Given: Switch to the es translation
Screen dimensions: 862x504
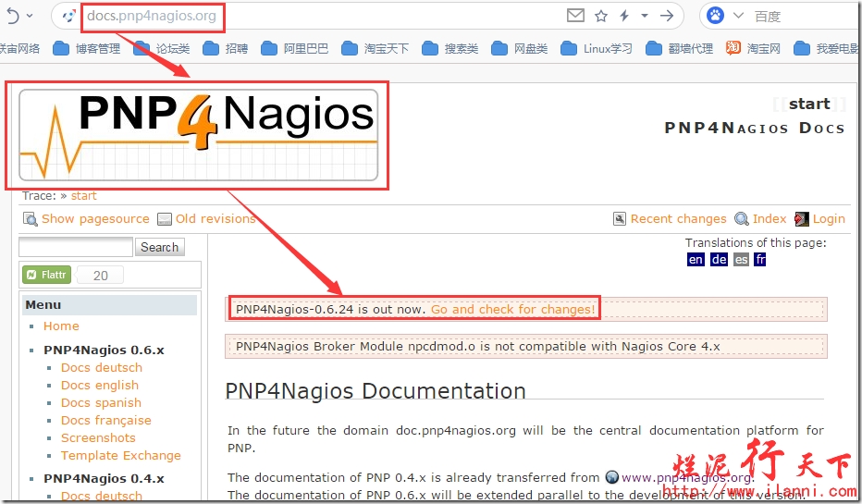Looking at the screenshot, I should click(741, 260).
